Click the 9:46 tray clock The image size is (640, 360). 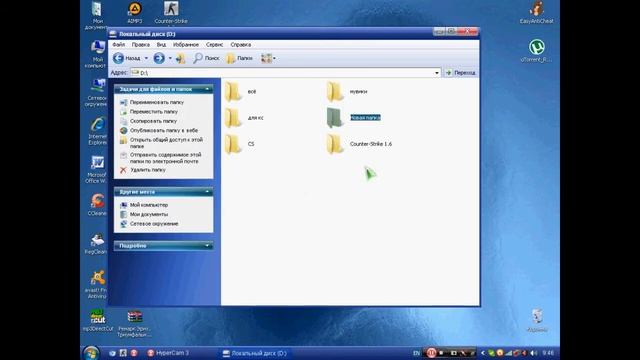pos(549,353)
